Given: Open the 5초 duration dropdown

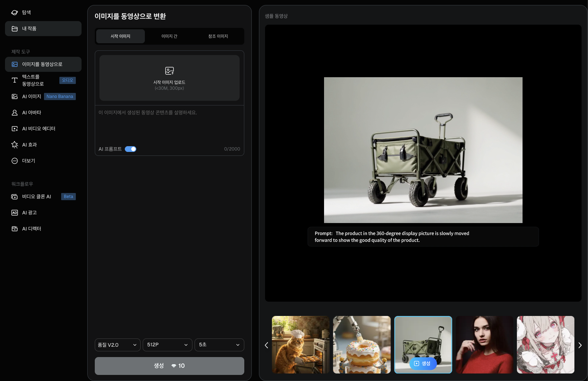Looking at the screenshot, I should tap(219, 345).
